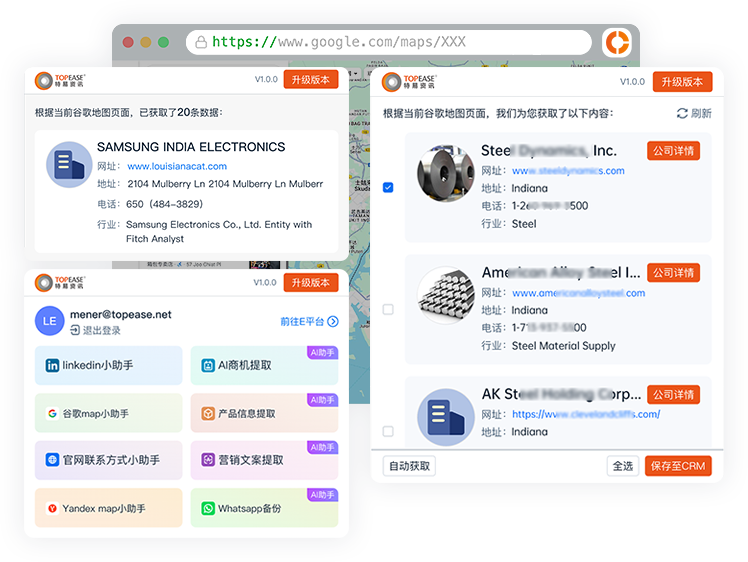Image resolution: width=748 pixels, height=562 pixels.
Task: Open the 营销文案提取 tool
Action: pos(264,460)
